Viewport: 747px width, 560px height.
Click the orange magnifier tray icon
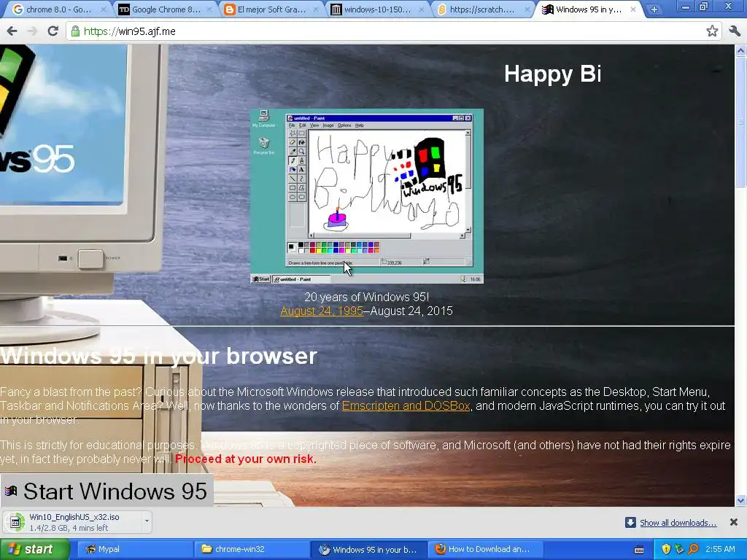pyautogui.click(x=693, y=549)
